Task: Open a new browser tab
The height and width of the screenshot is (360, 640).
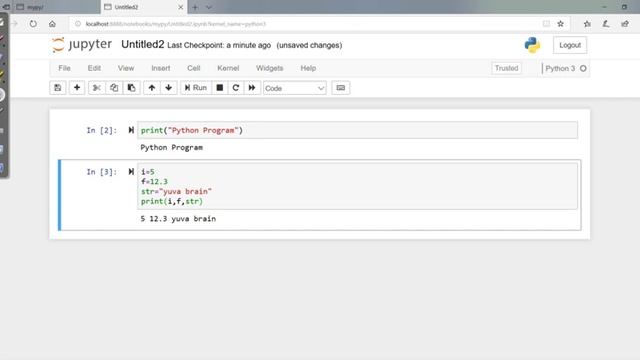Action: point(195,7)
